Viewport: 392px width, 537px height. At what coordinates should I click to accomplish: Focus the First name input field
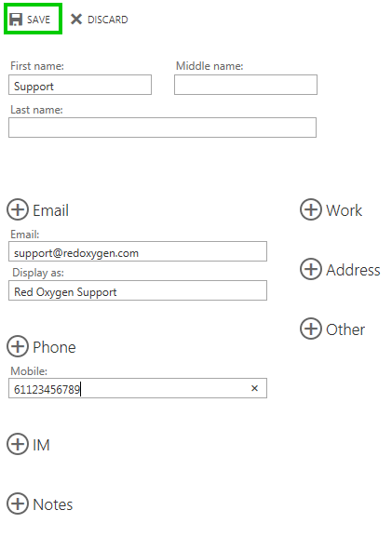pos(80,85)
